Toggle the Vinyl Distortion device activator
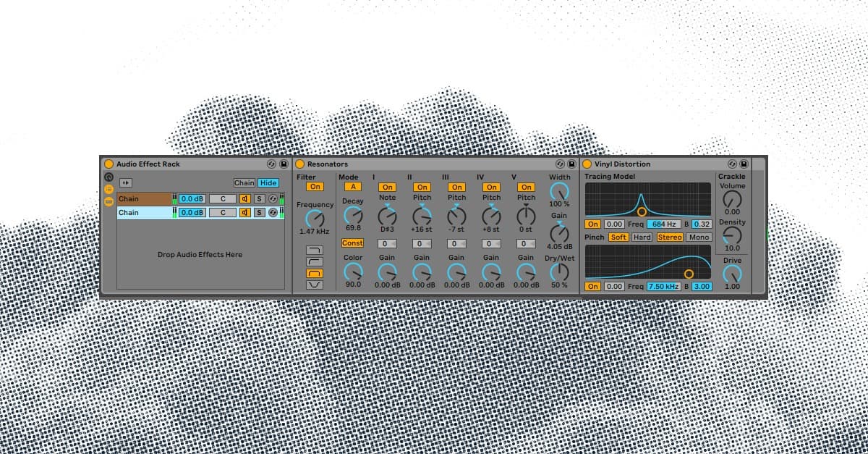 [x=587, y=164]
